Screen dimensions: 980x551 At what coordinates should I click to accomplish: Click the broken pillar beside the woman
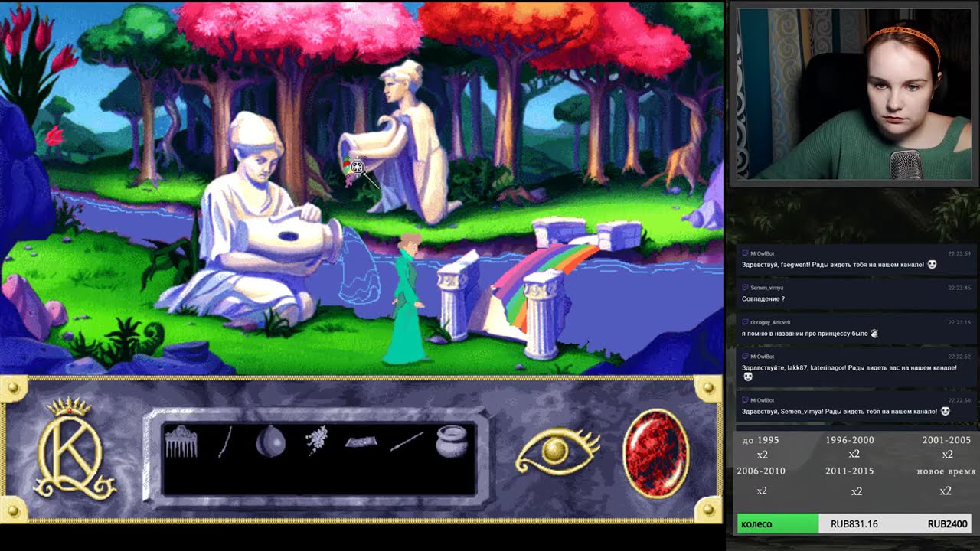coord(458,297)
